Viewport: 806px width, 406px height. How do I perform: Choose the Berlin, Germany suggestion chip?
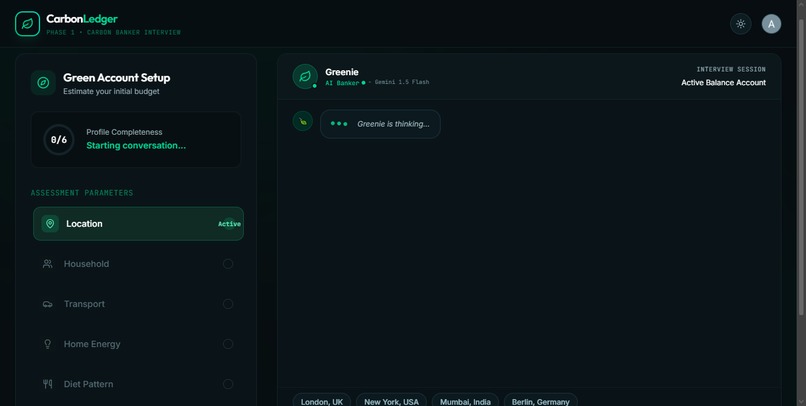coord(541,401)
